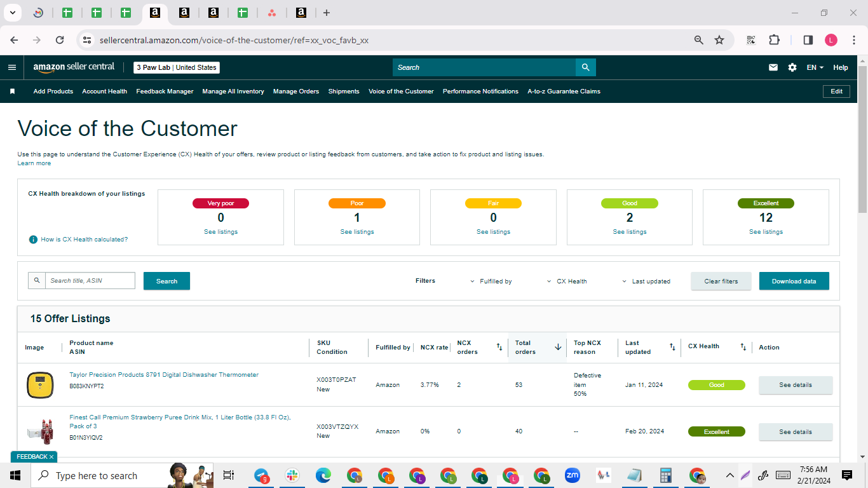The height and width of the screenshot is (488, 868).
Task: Sort the table by Total orders arrow
Action: (x=558, y=347)
